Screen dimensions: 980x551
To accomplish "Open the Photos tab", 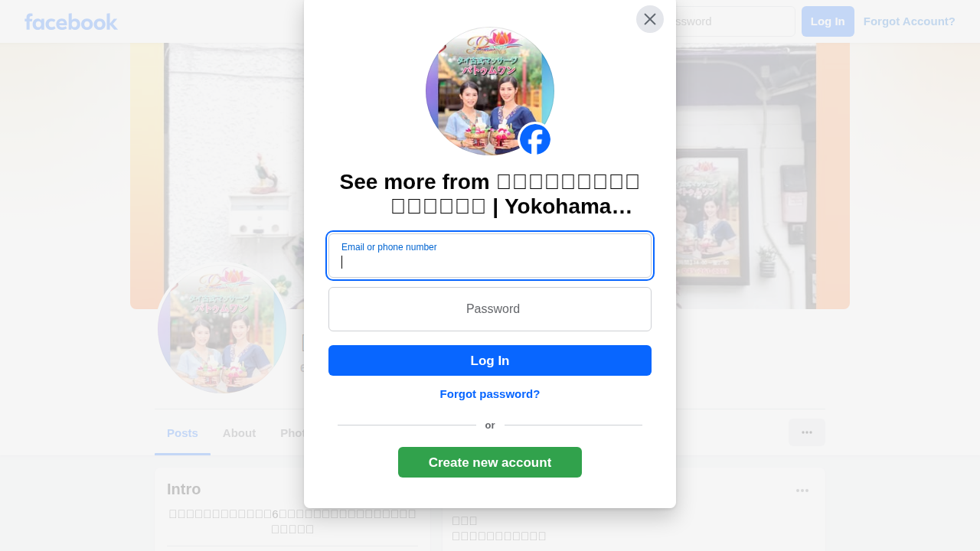I will (292, 433).
